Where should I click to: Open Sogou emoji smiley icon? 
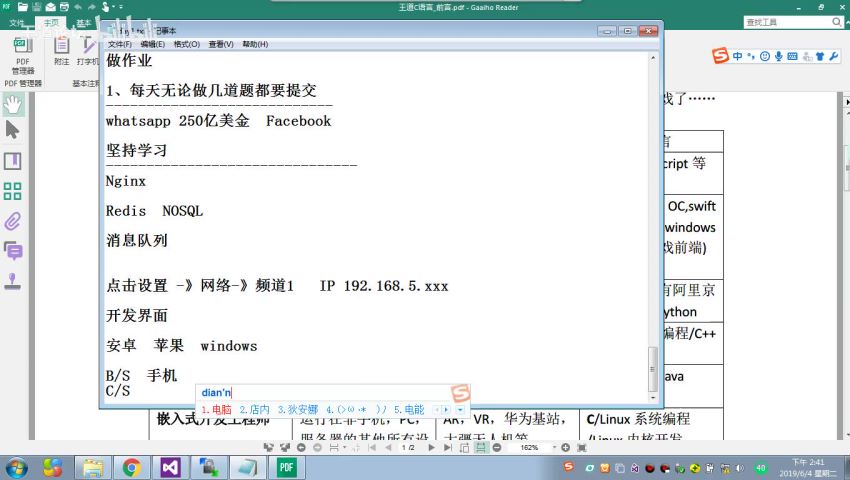[764, 56]
